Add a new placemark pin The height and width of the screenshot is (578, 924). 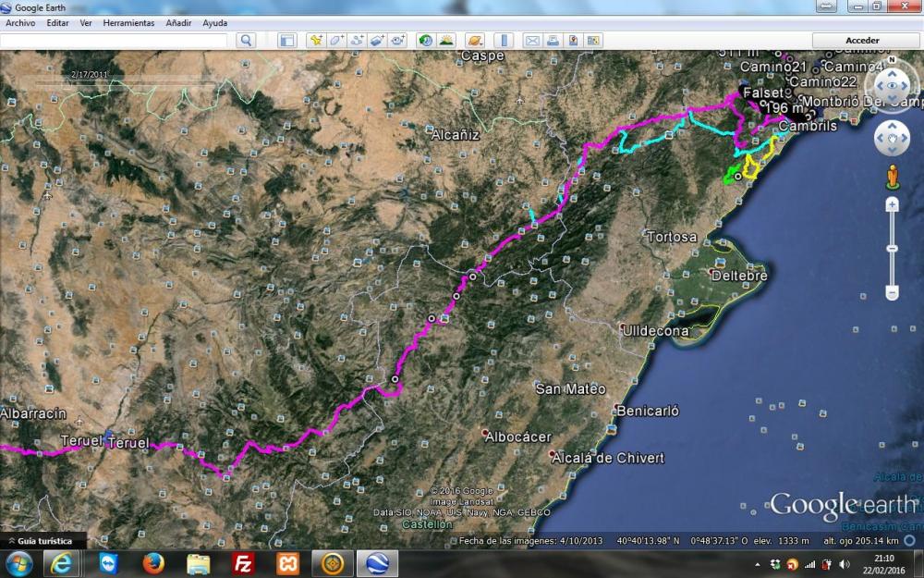(x=316, y=41)
